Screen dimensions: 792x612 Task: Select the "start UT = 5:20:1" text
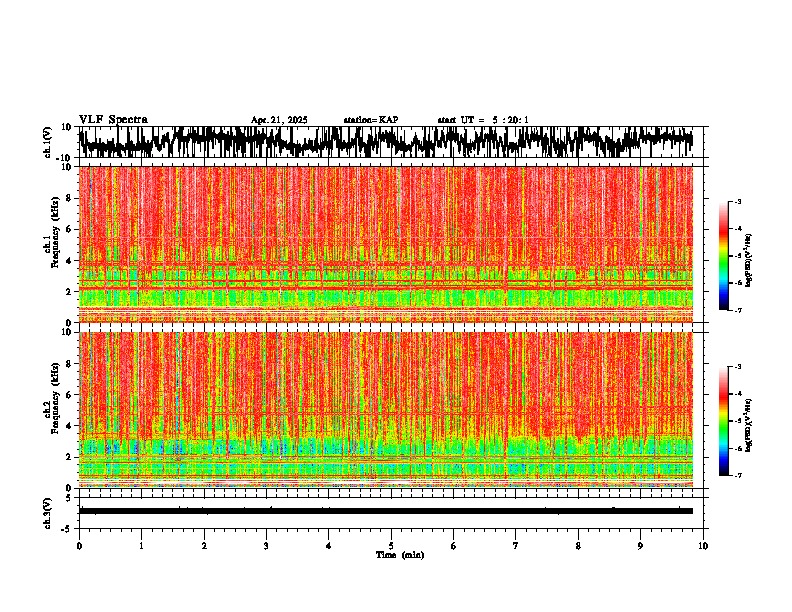(483, 120)
